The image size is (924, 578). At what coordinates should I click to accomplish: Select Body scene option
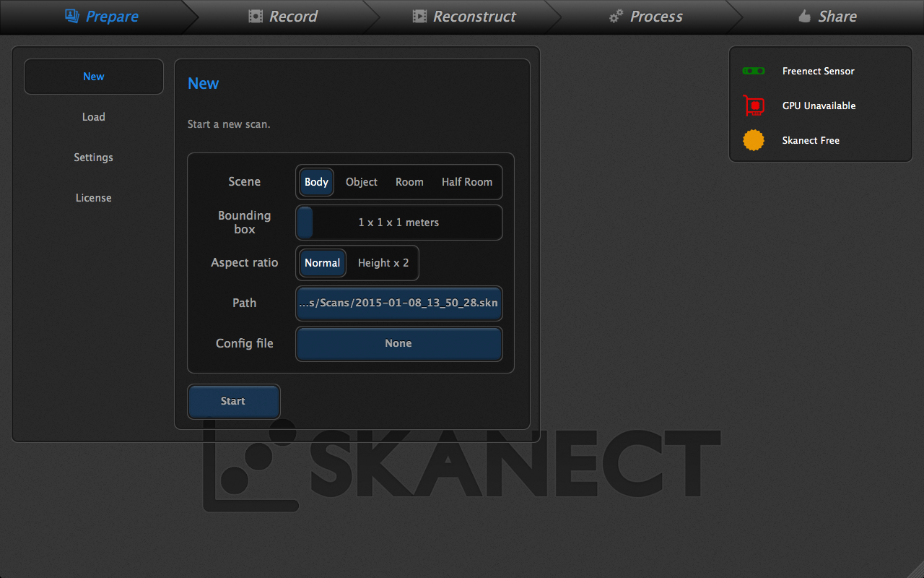tap(316, 182)
